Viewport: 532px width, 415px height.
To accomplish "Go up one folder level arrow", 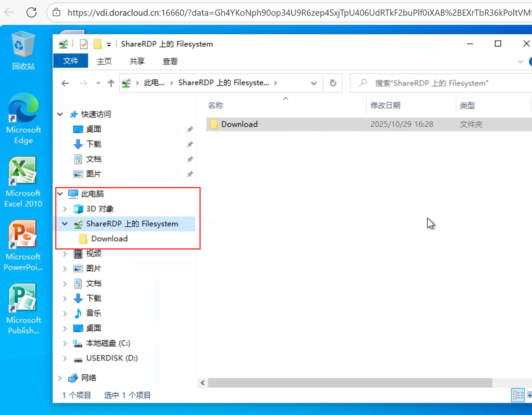I will tap(111, 83).
